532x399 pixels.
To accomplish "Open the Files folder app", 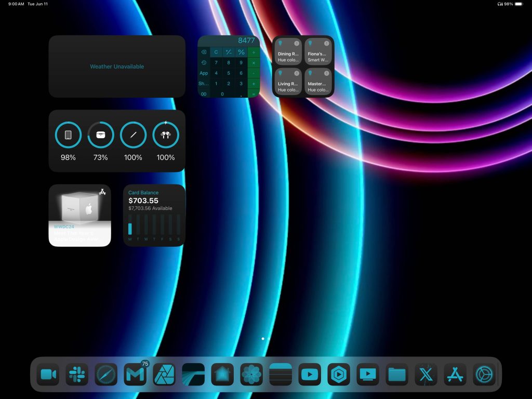I will click(397, 374).
